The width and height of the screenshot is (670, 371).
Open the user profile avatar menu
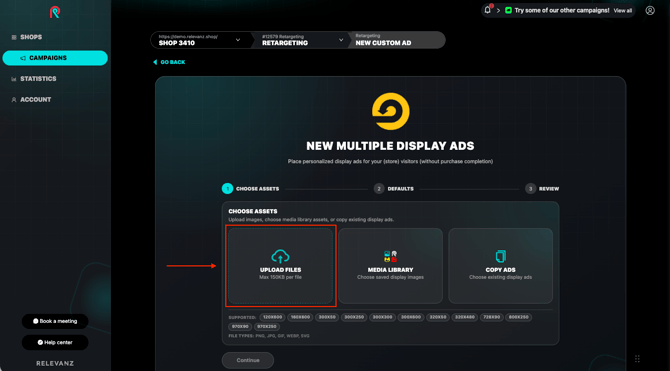pyautogui.click(x=650, y=11)
